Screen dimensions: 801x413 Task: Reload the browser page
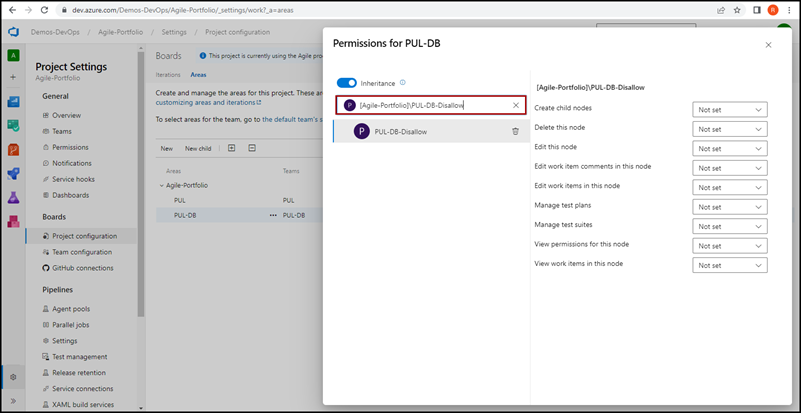pyautogui.click(x=44, y=10)
